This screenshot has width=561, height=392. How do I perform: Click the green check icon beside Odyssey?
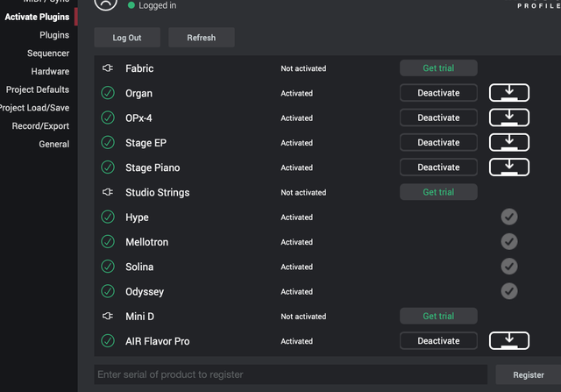(x=108, y=291)
